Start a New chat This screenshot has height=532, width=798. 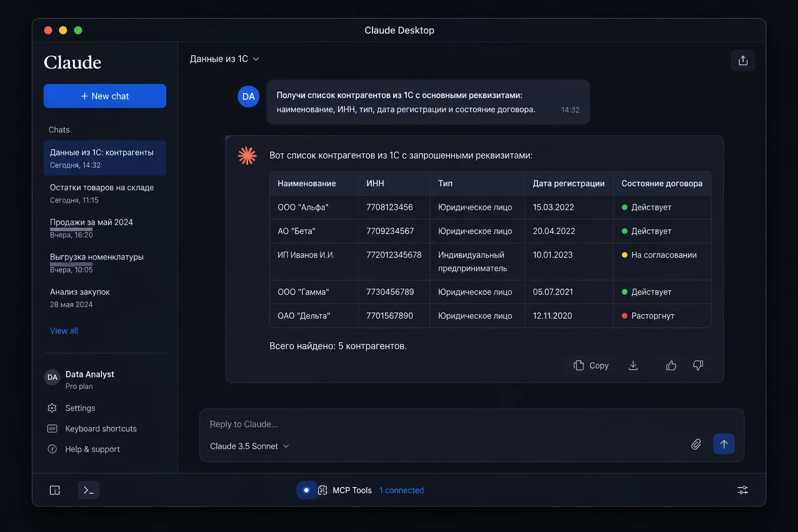(105, 96)
